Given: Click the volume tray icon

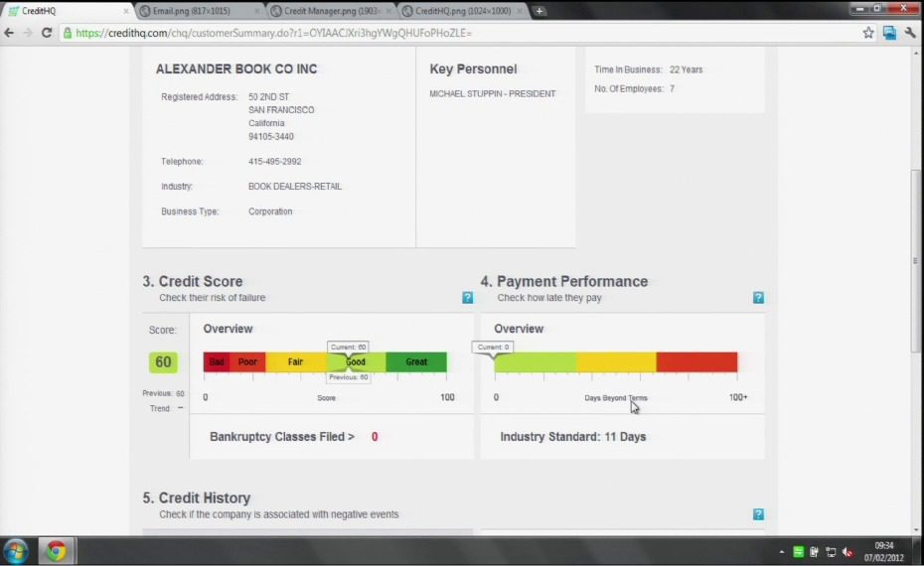Looking at the screenshot, I should (x=847, y=552).
